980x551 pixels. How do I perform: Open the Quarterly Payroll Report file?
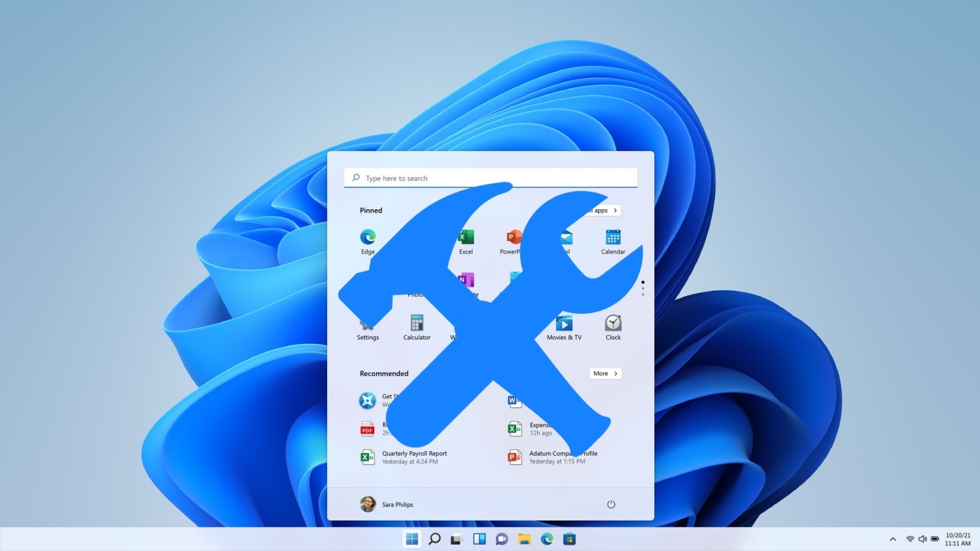click(413, 457)
